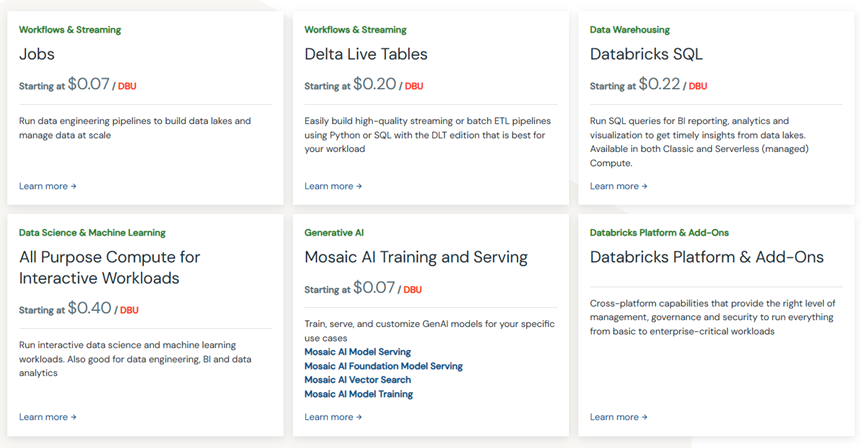Select All Purpose Compute for Interactive Workloads heading
This screenshot has width=862, height=448.
[x=109, y=267]
